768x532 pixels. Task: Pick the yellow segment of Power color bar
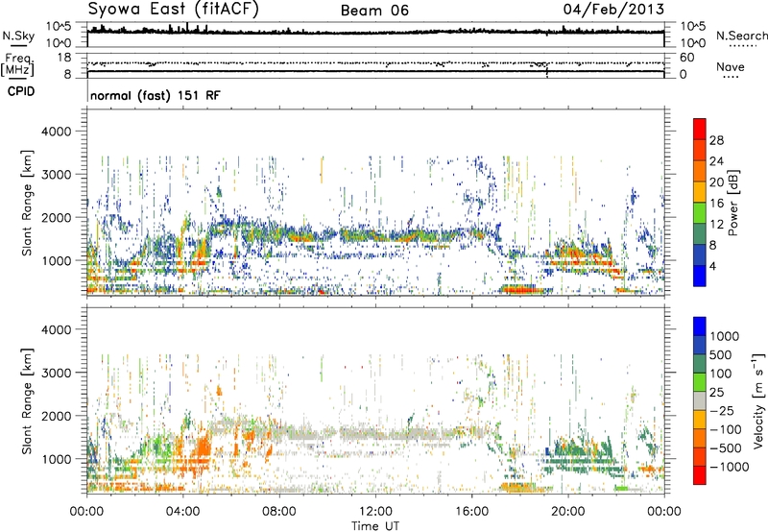coord(700,192)
